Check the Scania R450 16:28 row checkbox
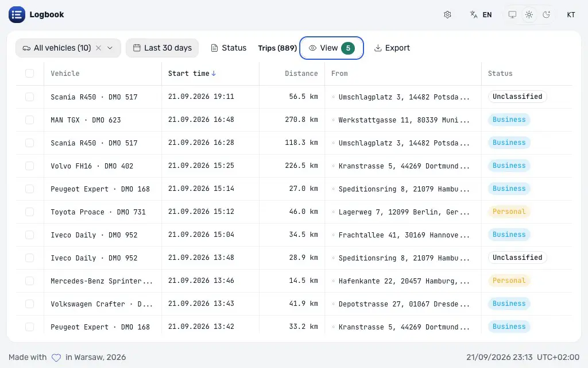 (x=30, y=143)
